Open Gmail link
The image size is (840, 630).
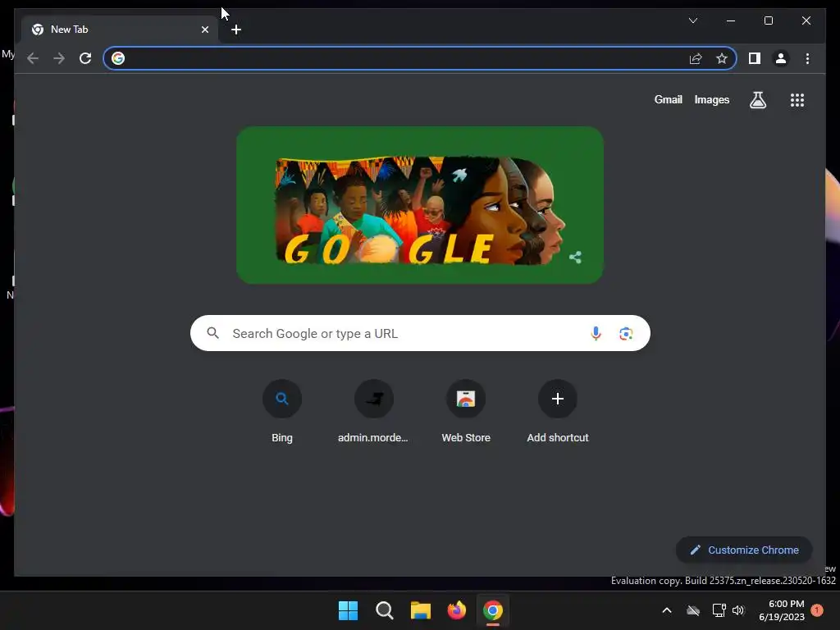tap(668, 99)
